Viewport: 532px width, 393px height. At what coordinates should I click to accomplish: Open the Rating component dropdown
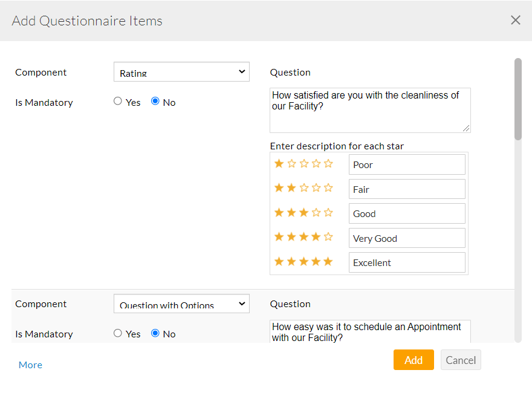pyautogui.click(x=181, y=71)
